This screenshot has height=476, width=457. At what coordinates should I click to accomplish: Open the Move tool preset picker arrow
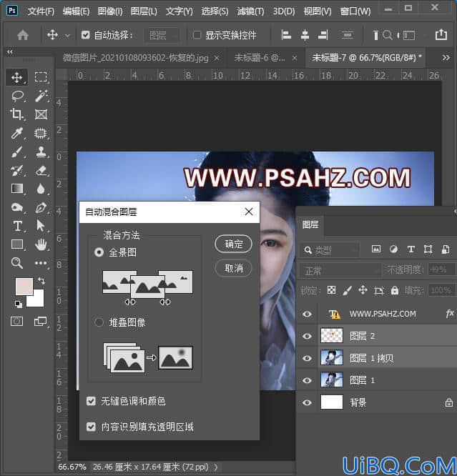[x=67, y=36]
